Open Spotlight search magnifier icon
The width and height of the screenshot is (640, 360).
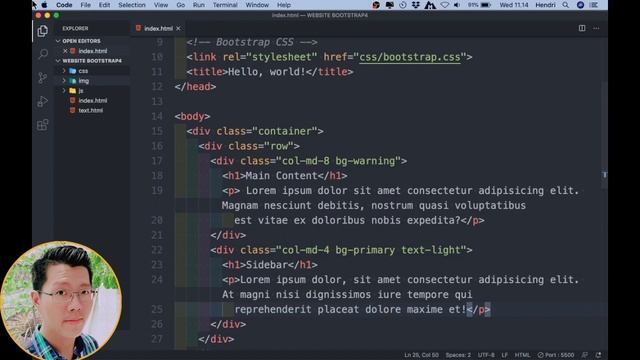(x=565, y=5)
